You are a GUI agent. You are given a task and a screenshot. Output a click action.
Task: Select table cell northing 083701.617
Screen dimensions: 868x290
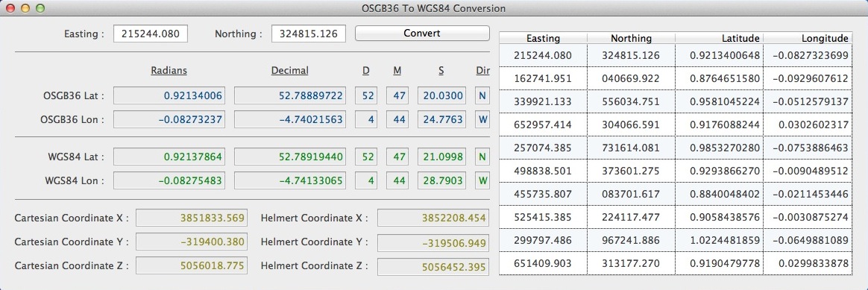tap(631, 195)
